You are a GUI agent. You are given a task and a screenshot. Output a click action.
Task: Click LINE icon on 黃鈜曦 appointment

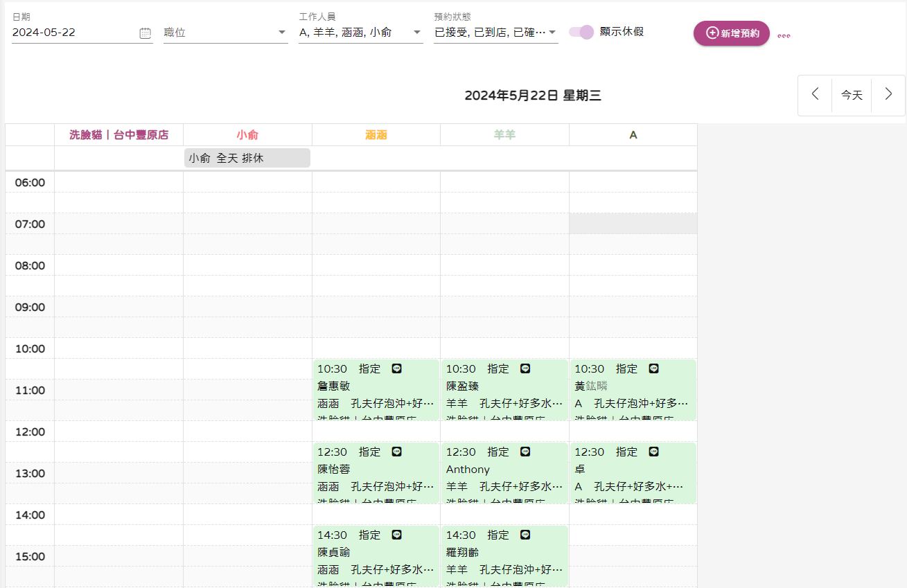[653, 368]
